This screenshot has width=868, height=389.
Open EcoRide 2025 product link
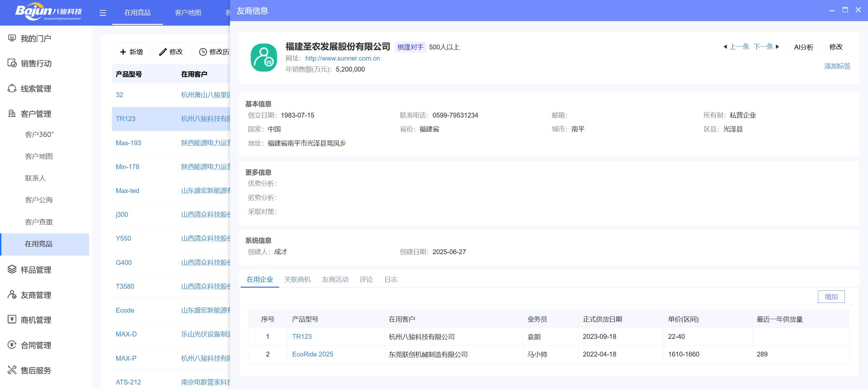(x=312, y=354)
